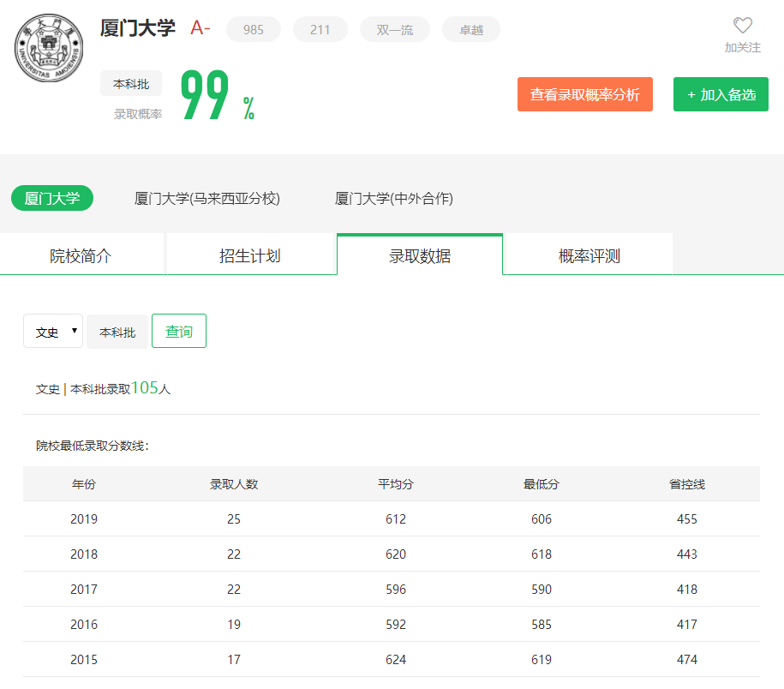Viewport: 784px width, 689px height.
Task: Click average score 624 in 2015 row
Action: pyautogui.click(x=396, y=660)
